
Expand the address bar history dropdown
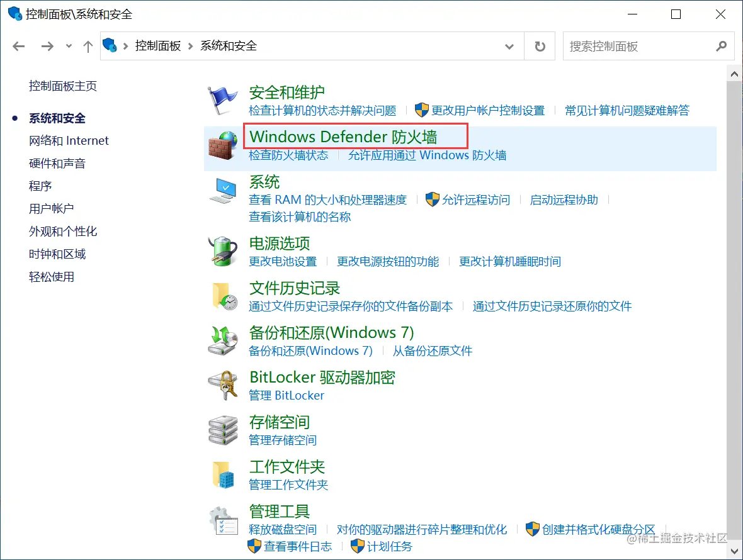coord(509,47)
